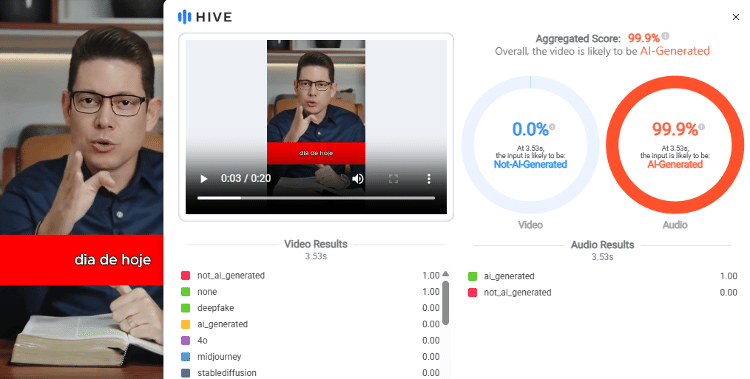Click the video 'ai_generated' row label

point(222,324)
